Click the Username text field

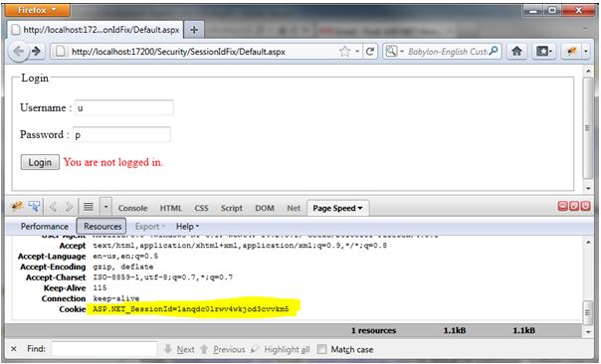click(x=124, y=107)
